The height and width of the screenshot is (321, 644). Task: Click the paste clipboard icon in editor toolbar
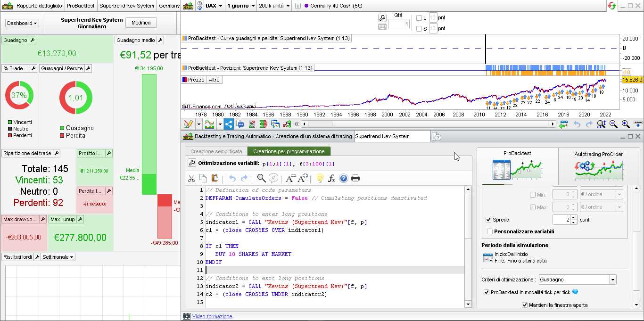[215, 178]
